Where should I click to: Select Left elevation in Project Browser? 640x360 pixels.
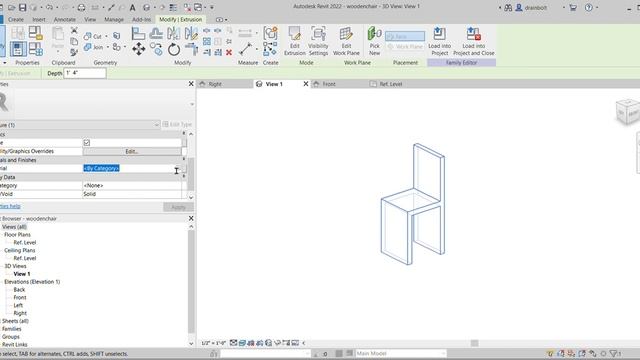click(x=18, y=305)
